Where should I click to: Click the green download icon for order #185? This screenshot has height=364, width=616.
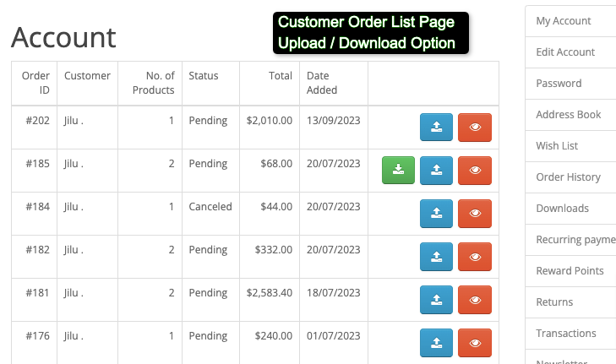(x=398, y=170)
